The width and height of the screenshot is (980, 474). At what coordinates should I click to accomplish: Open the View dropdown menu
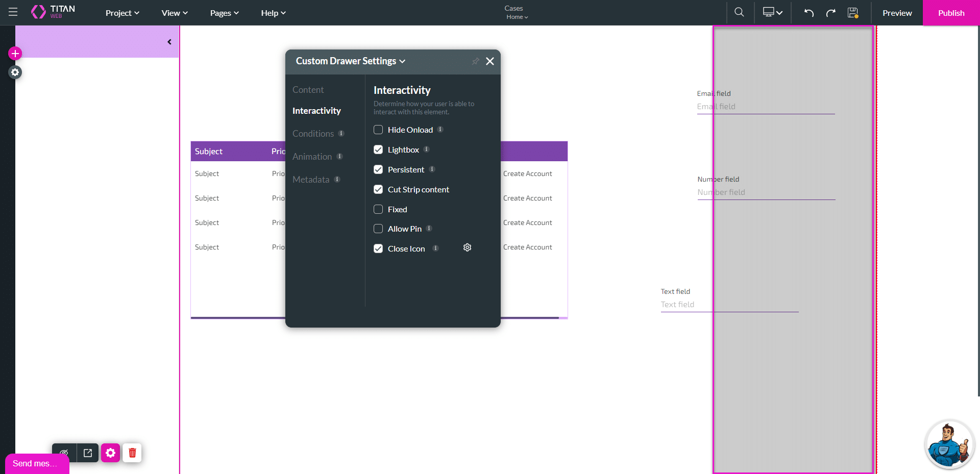[175, 13]
